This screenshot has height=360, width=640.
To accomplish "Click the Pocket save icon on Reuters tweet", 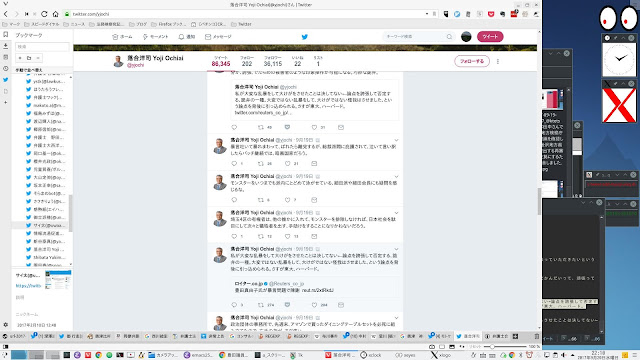I will (287, 305).
